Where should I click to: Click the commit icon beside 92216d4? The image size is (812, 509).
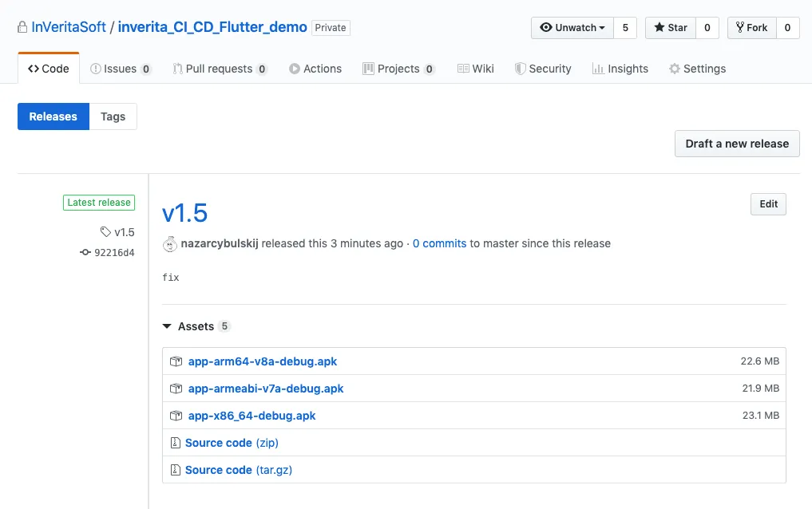pos(85,252)
